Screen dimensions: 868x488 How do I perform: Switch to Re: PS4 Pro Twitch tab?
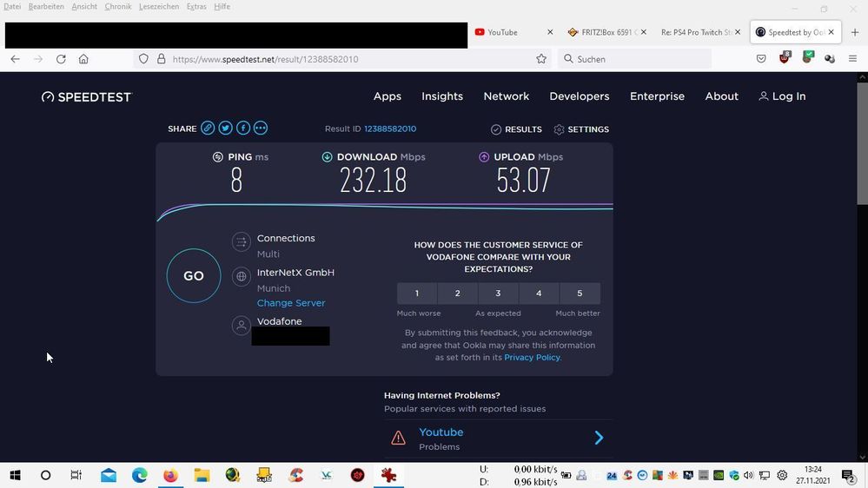coord(699,32)
